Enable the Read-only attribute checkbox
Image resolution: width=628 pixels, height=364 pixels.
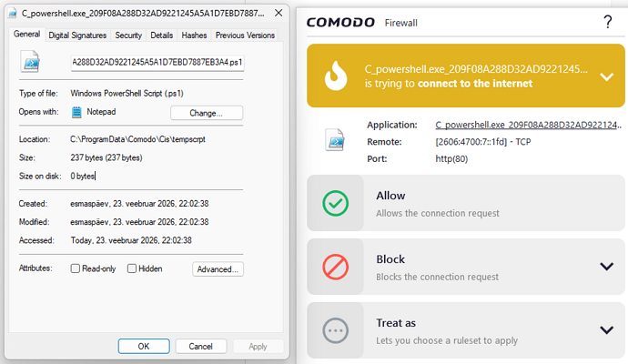tap(76, 268)
